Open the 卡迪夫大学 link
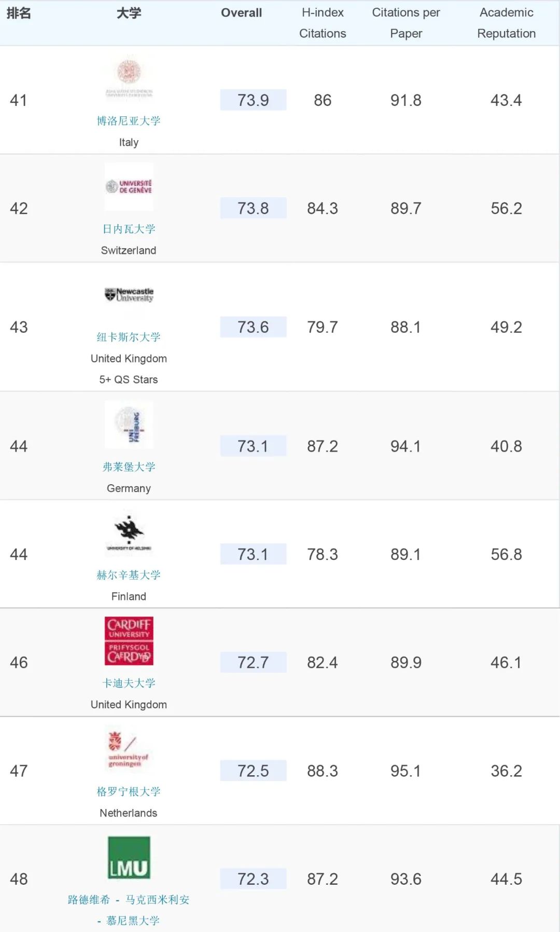560x932 pixels. (x=129, y=683)
